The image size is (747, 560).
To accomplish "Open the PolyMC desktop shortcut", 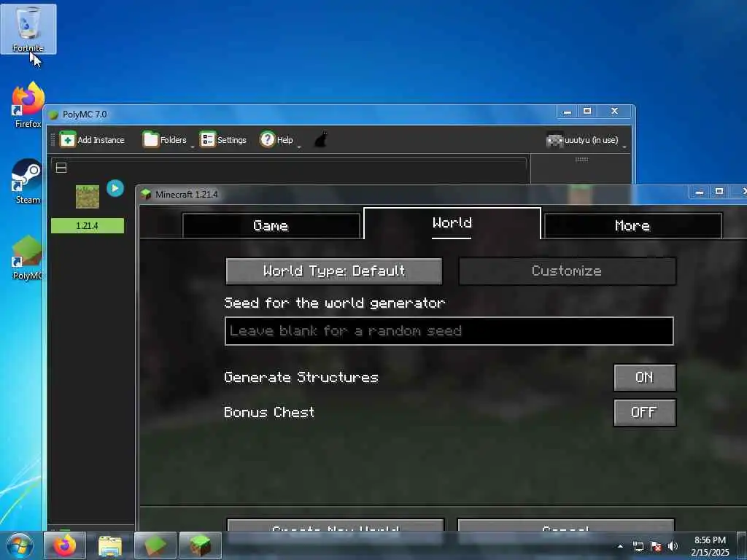I will [28, 257].
